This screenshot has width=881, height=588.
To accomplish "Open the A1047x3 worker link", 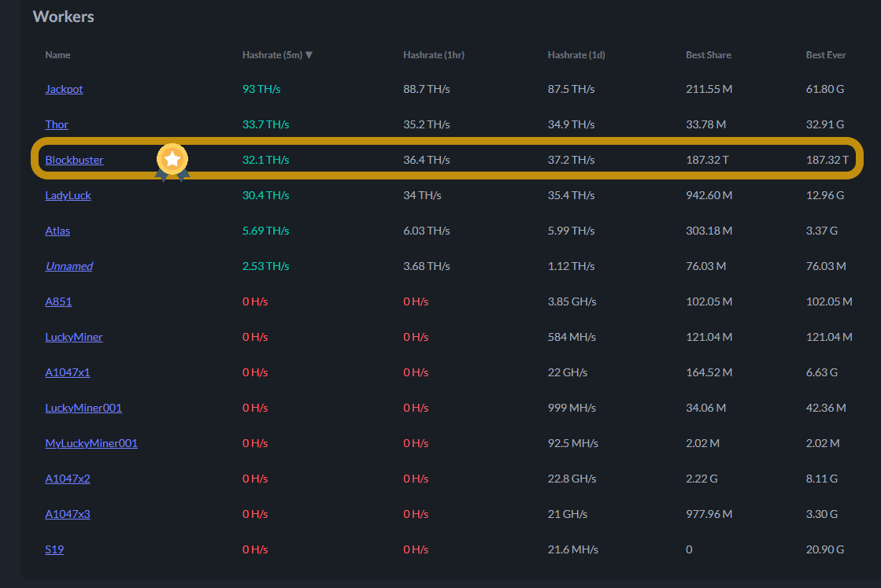I will pyautogui.click(x=68, y=513).
